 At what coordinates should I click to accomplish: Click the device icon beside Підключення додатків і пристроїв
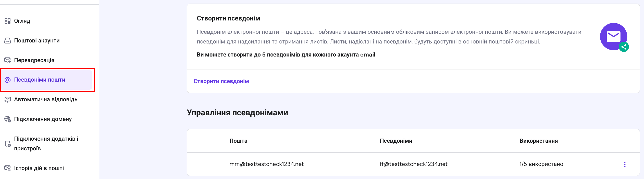point(8,144)
